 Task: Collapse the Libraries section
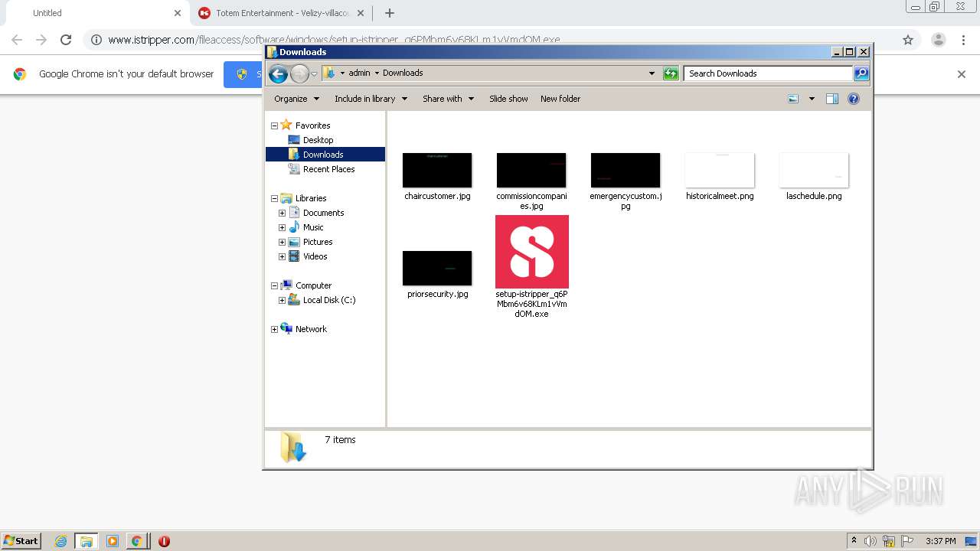click(x=274, y=198)
